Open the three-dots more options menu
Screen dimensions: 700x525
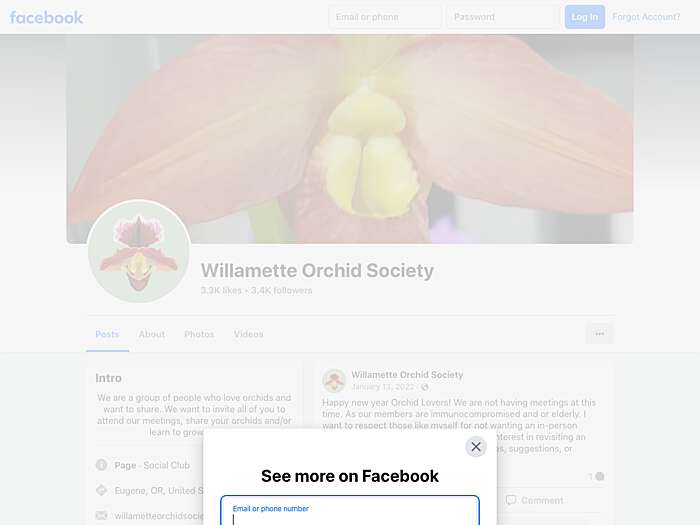pos(600,333)
